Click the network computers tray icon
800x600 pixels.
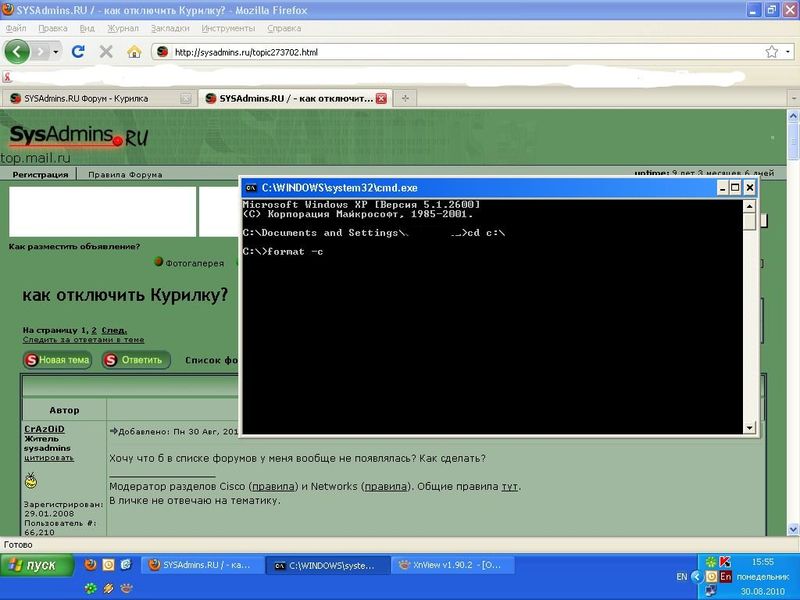[711, 591]
